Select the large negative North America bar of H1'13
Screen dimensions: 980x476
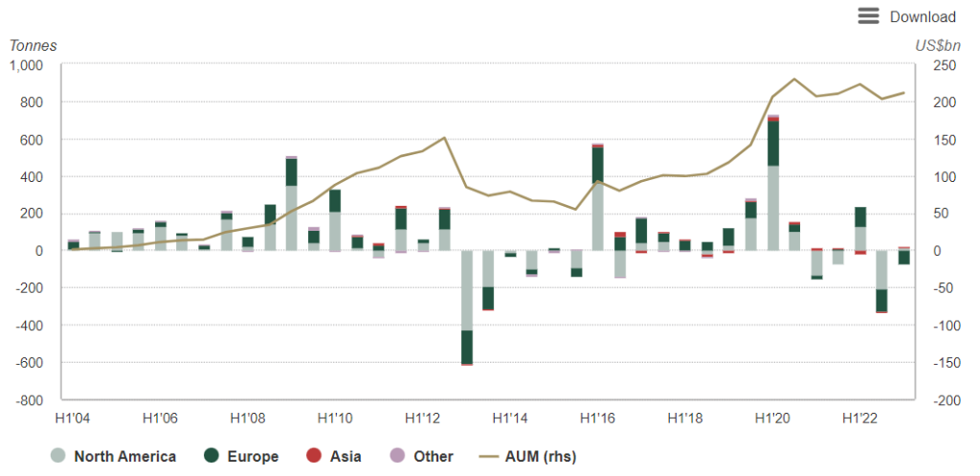pos(467,290)
